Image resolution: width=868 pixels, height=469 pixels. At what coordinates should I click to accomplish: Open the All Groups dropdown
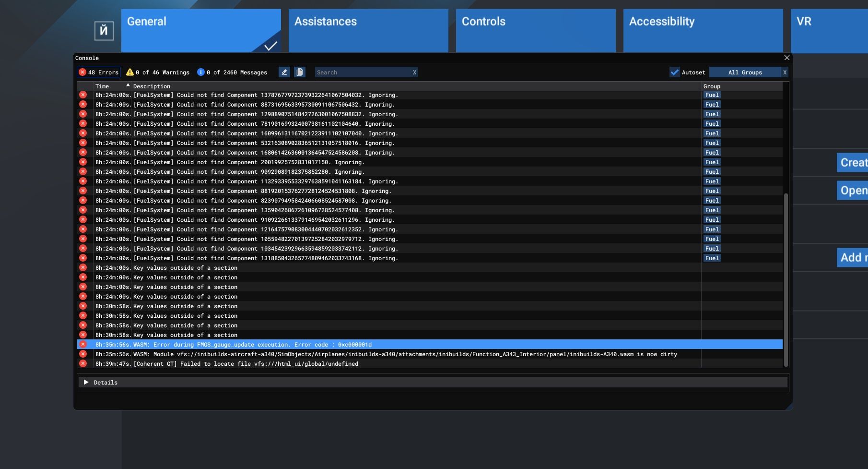(x=745, y=72)
